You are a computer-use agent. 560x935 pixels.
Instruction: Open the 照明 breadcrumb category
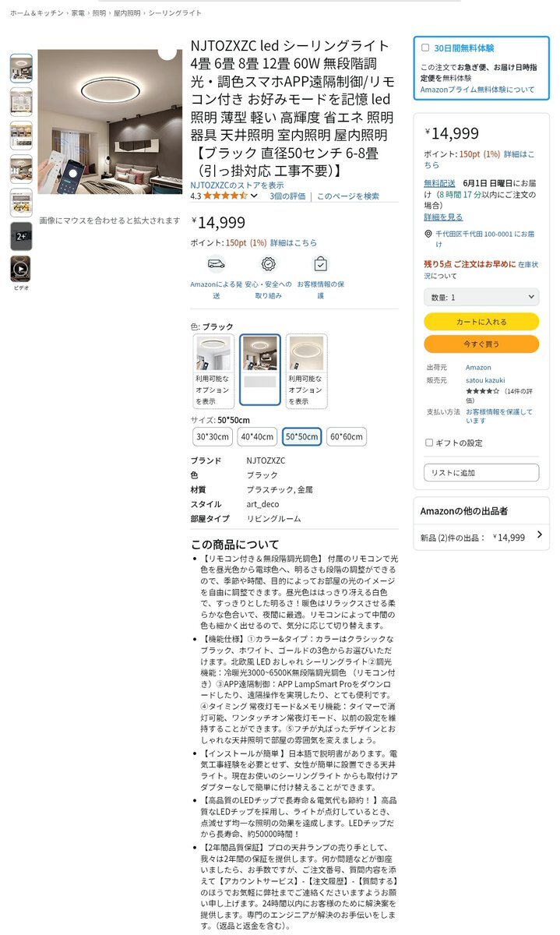[99, 13]
